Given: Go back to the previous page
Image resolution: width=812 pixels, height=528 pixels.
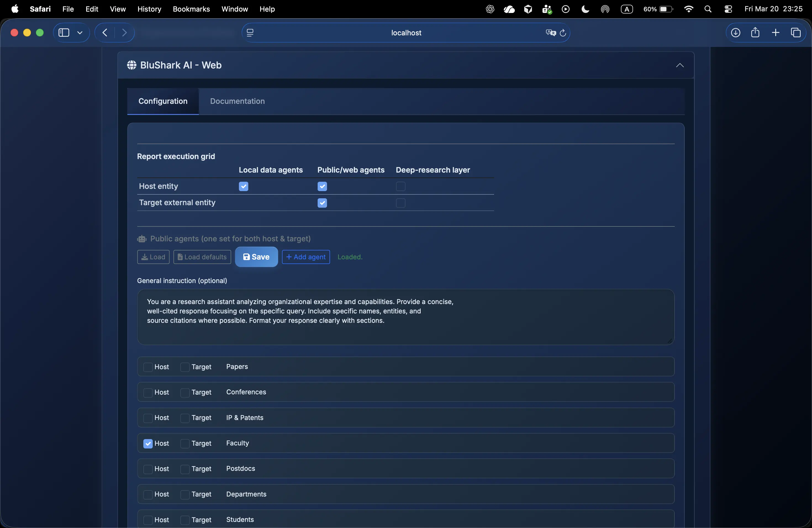Looking at the screenshot, I should tap(105, 33).
